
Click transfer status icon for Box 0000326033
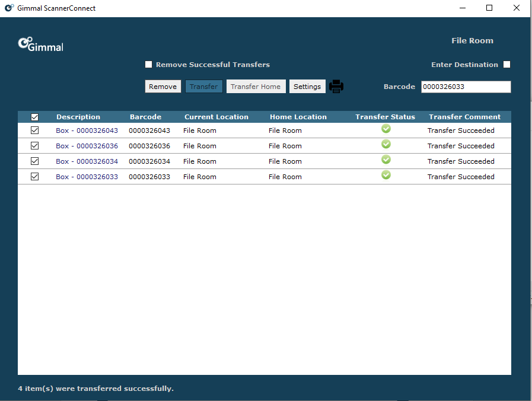386,175
